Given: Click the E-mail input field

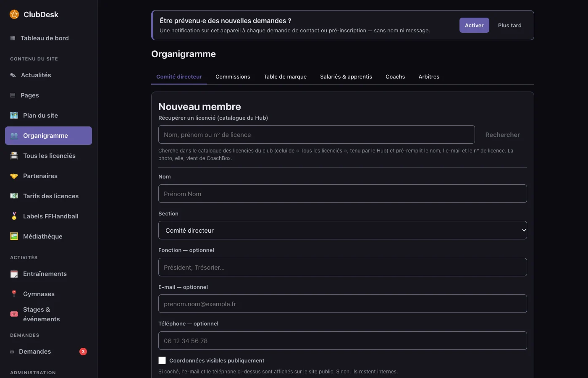Looking at the screenshot, I should coord(343,304).
